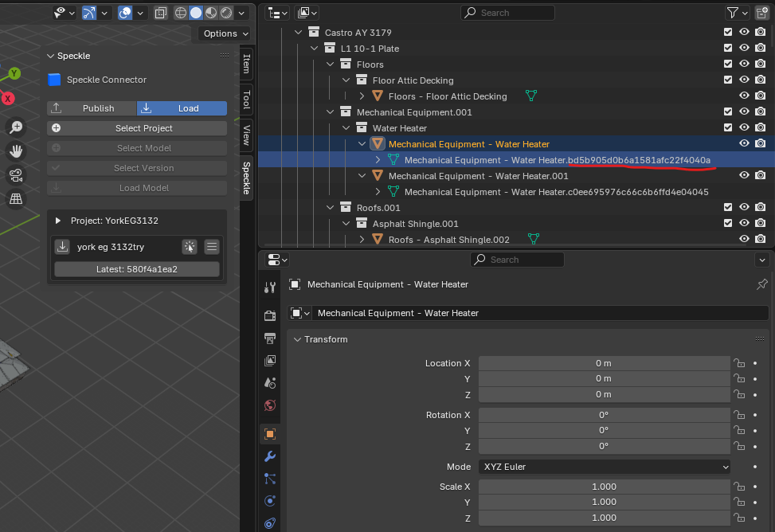Click the pin icon in Properties header

click(x=761, y=284)
